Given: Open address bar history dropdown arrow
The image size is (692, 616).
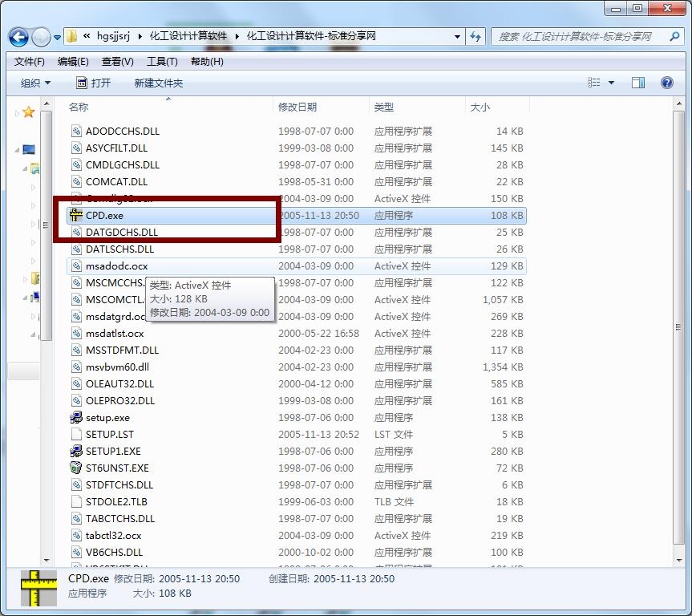Looking at the screenshot, I should [457, 37].
